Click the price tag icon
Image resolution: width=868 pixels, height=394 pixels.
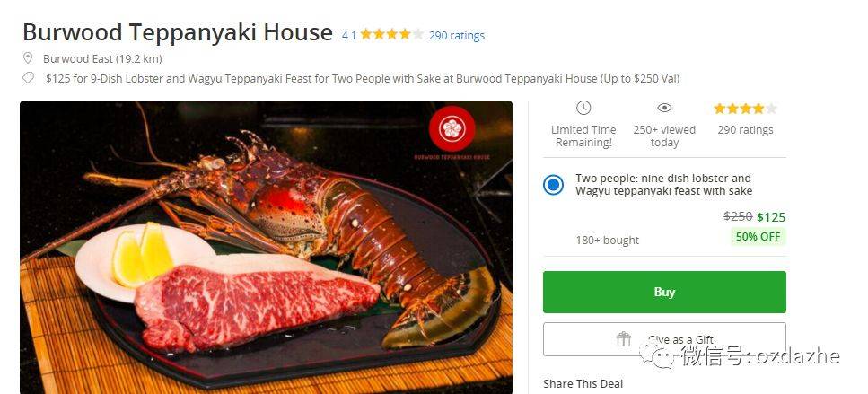[x=28, y=78]
